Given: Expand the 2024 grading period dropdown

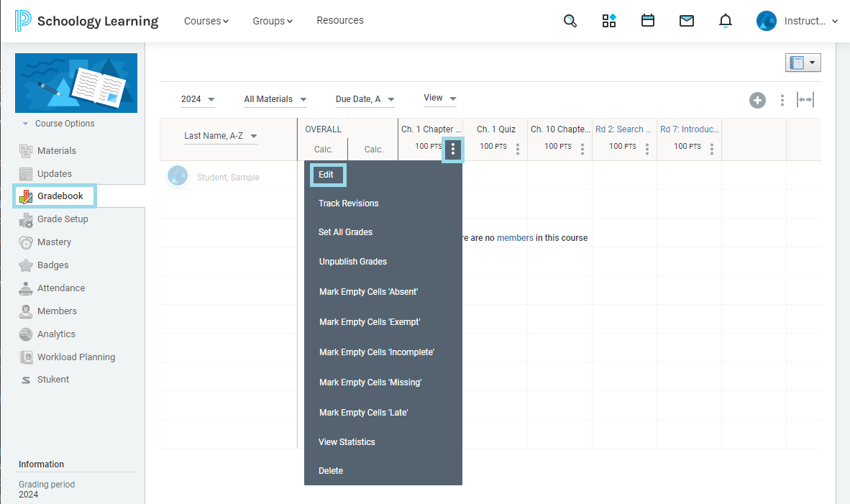Looking at the screenshot, I should pyautogui.click(x=198, y=99).
